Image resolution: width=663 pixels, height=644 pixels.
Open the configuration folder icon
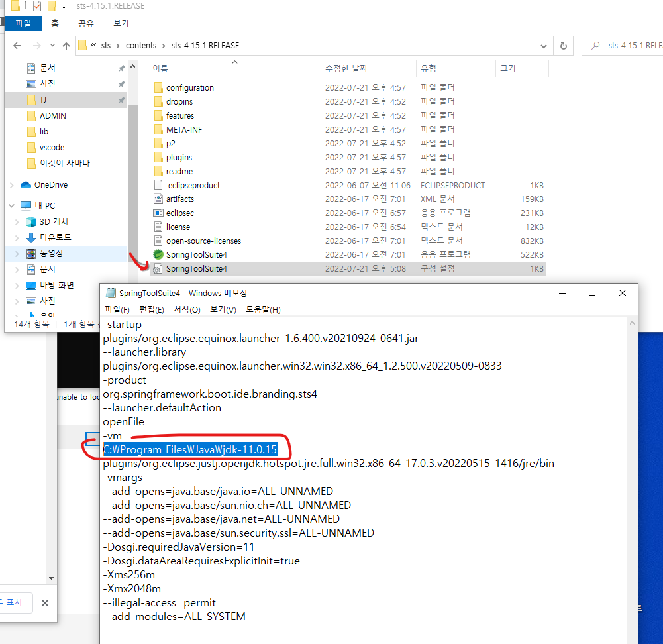[x=158, y=87]
